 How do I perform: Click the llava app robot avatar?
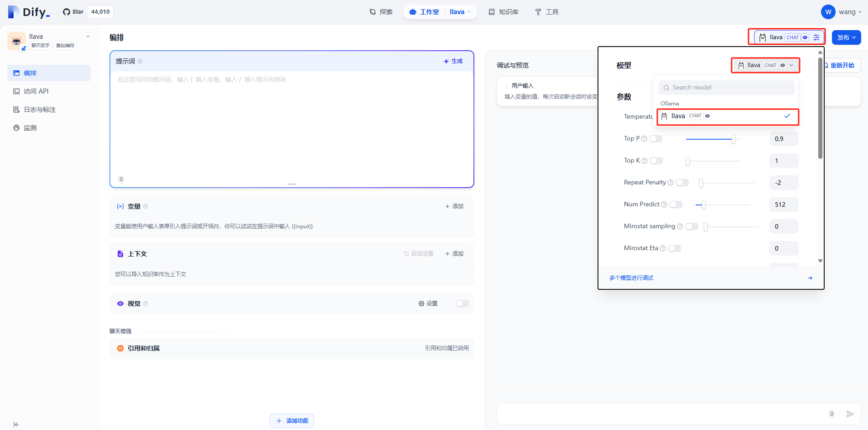(x=16, y=41)
